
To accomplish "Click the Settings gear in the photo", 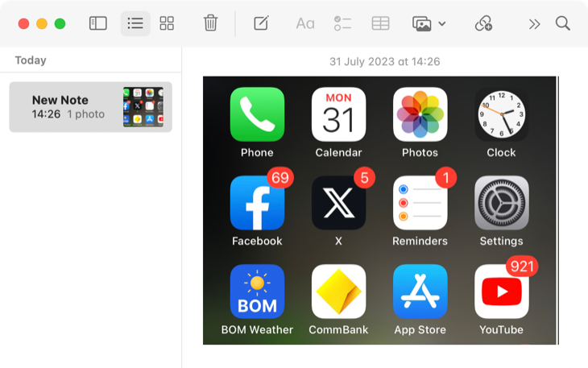I will [501, 203].
